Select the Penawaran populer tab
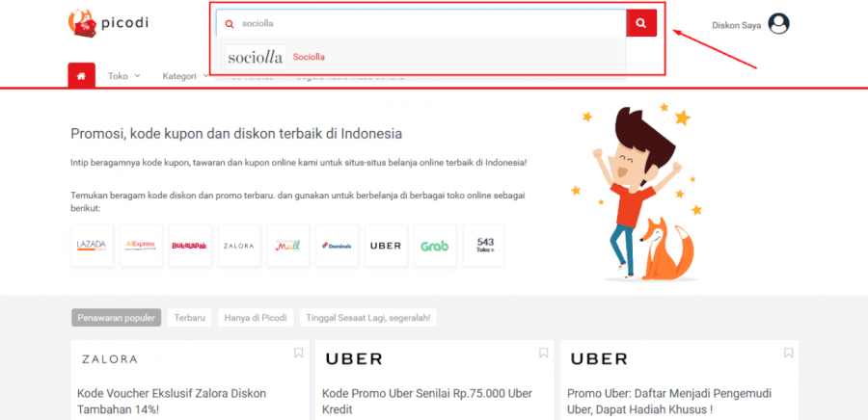The height and width of the screenshot is (420, 868). tap(117, 318)
